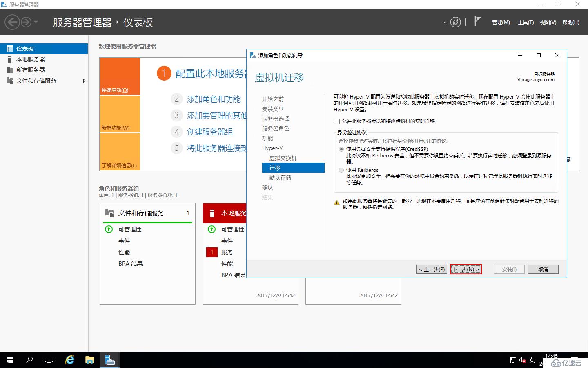Click the yellow warning icon in wizard
The height and width of the screenshot is (368, 588).
336,202
